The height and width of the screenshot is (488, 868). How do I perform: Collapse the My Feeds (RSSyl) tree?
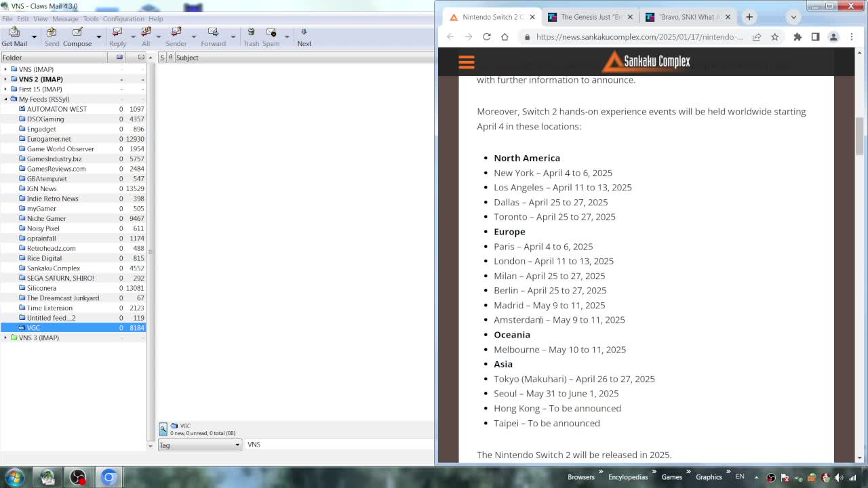click(5, 99)
